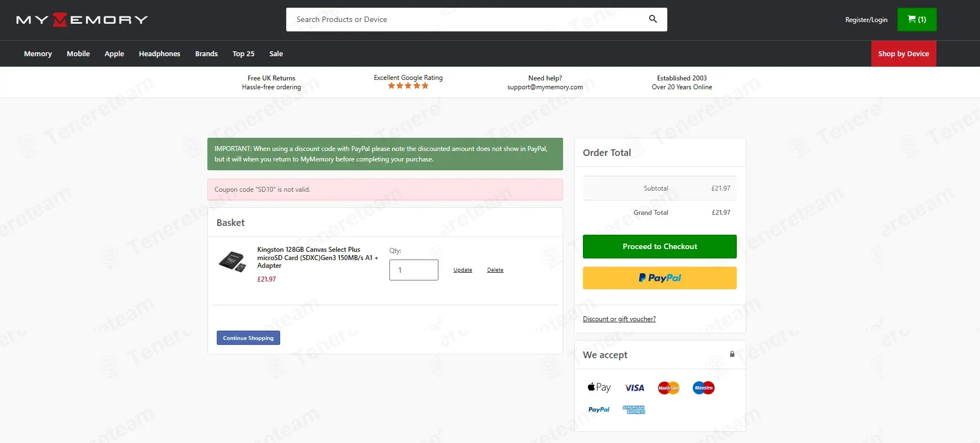Open the Kingston microSD product thumbnail

[x=232, y=262]
